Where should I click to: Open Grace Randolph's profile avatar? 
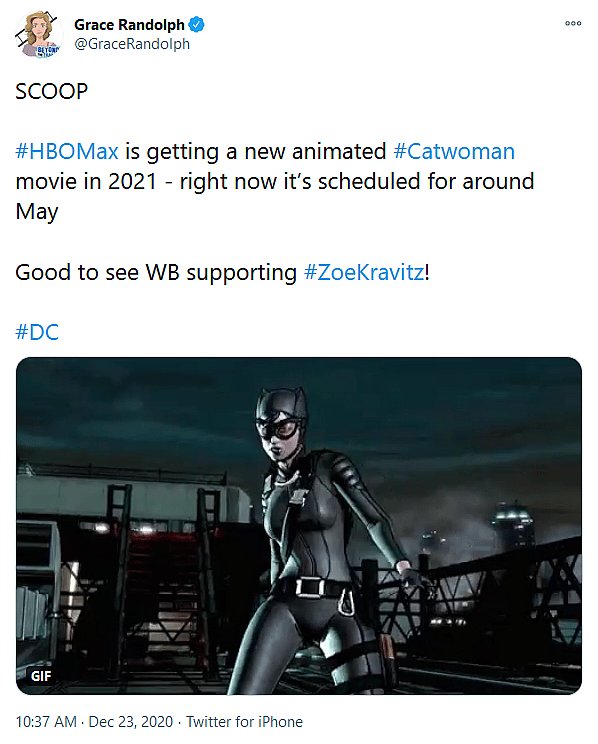(38, 34)
